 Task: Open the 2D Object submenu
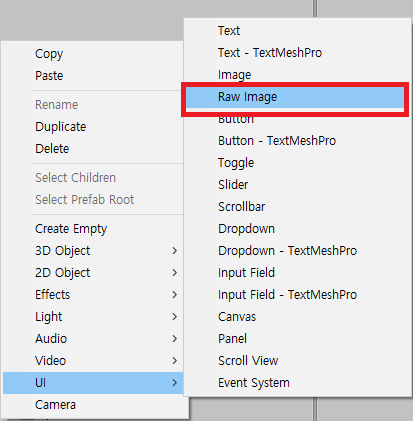click(x=93, y=273)
